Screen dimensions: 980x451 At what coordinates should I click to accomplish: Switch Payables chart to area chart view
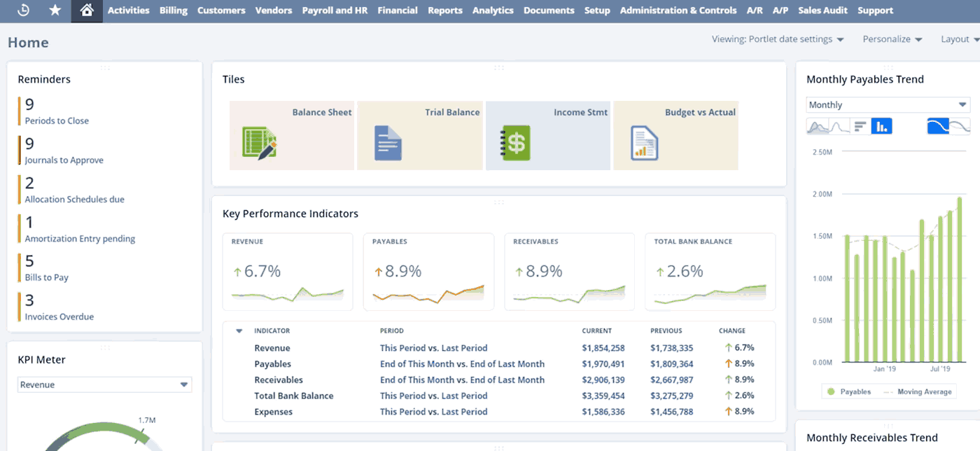pyautogui.click(x=818, y=127)
